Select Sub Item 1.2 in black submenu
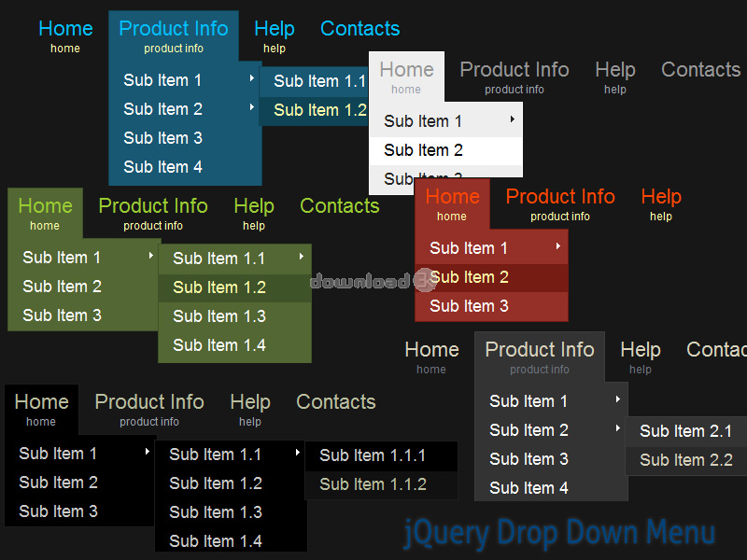 click(231, 483)
